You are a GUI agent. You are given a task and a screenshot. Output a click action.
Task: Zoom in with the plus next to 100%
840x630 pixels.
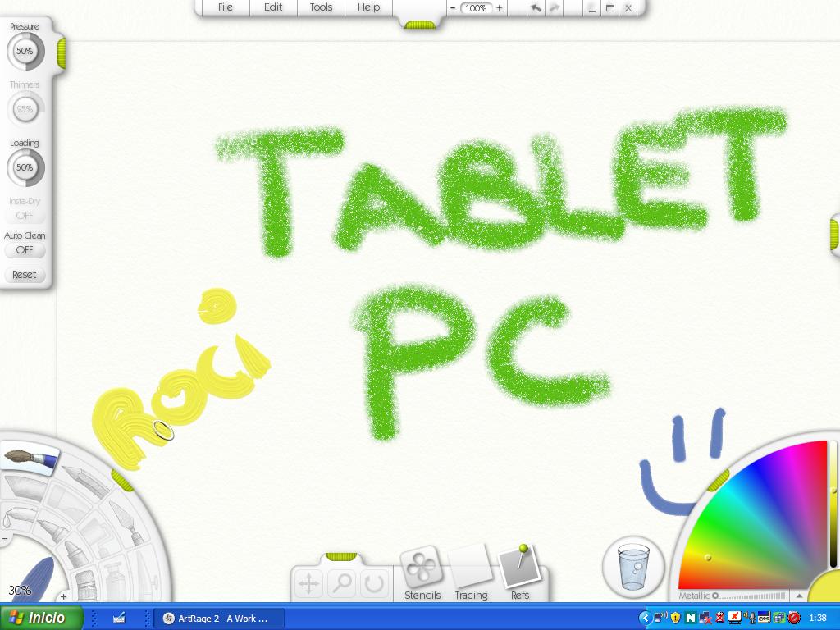click(500, 8)
